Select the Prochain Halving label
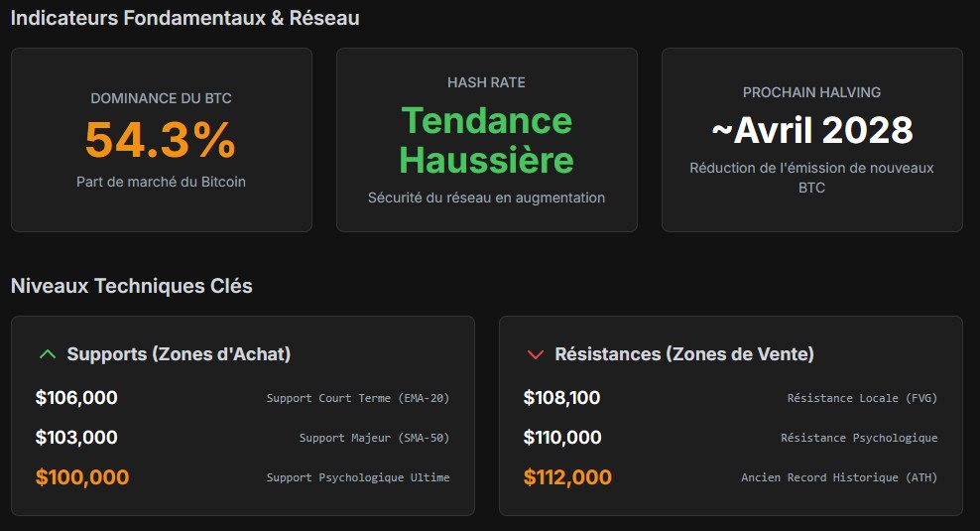Screen dimensions: 980x531 pyautogui.click(x=812, y=92)
